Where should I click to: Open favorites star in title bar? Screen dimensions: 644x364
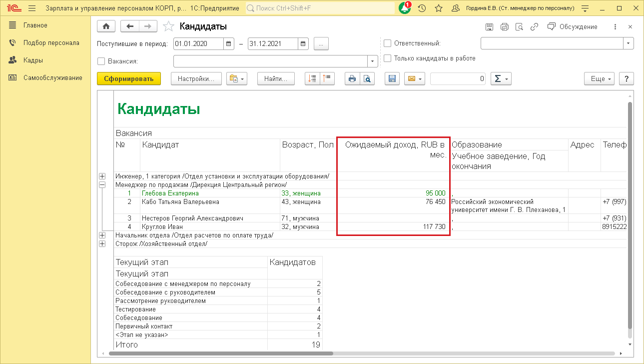click(439, 8)
